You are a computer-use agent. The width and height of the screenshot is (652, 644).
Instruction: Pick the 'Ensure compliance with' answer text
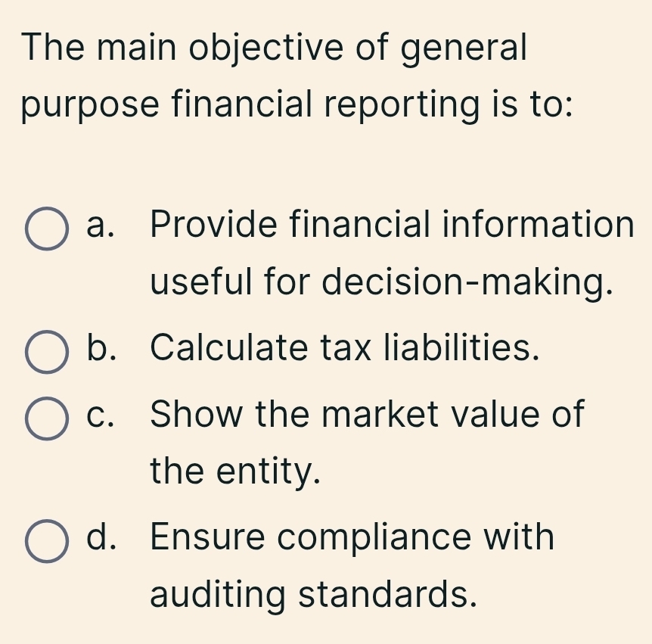[352, 537]
